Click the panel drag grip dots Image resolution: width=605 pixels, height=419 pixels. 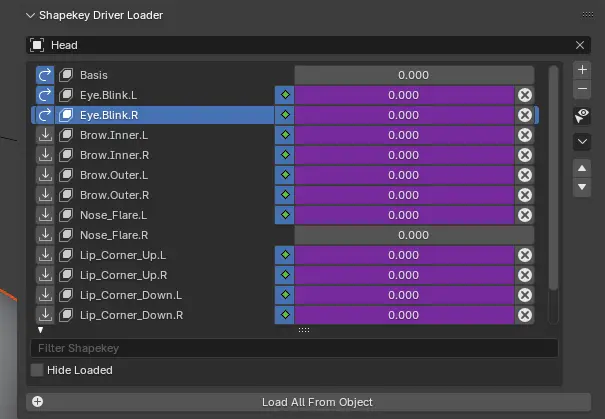588,15
